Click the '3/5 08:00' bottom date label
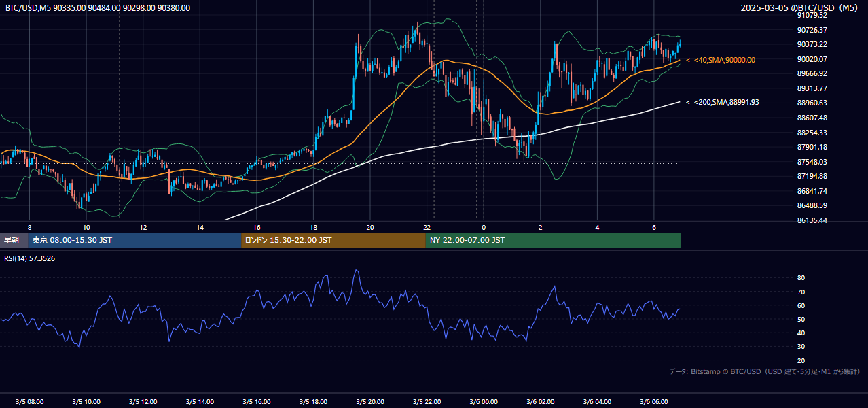The height and width of the screenshot is (408, 868). point(29,402)
